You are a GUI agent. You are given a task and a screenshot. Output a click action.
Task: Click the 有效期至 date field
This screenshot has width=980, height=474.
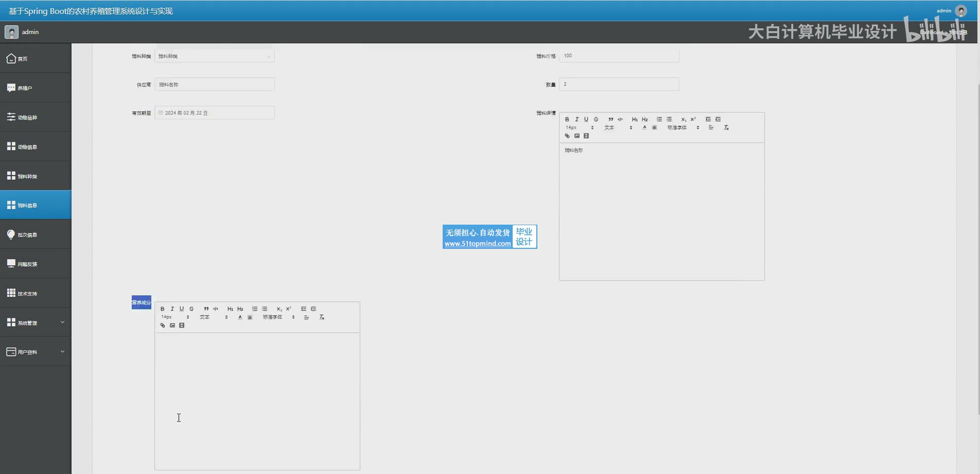215,113
